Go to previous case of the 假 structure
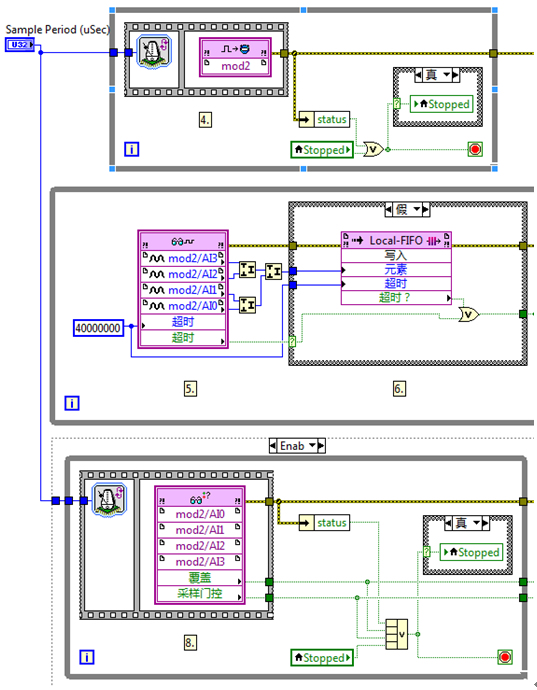This screenshot has height=690, width=537. click(388, 209)
